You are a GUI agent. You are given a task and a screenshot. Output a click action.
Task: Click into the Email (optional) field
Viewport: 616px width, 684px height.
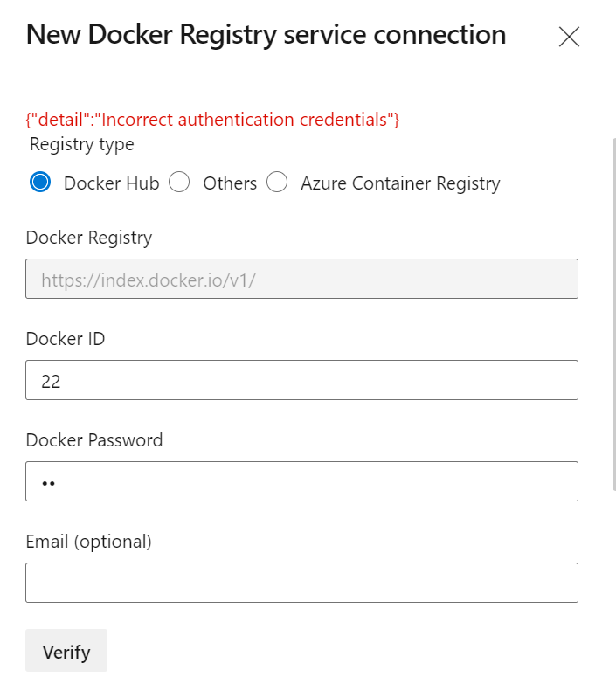coord(302,583)
